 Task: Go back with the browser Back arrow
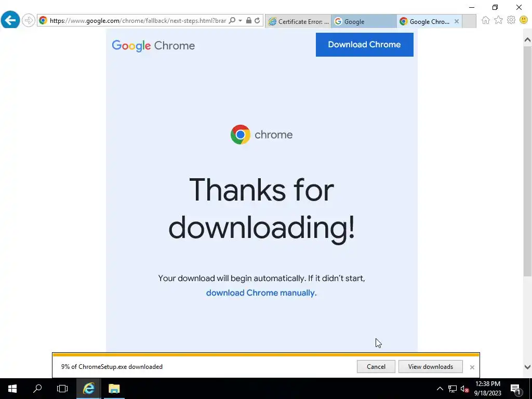point(10,20)
